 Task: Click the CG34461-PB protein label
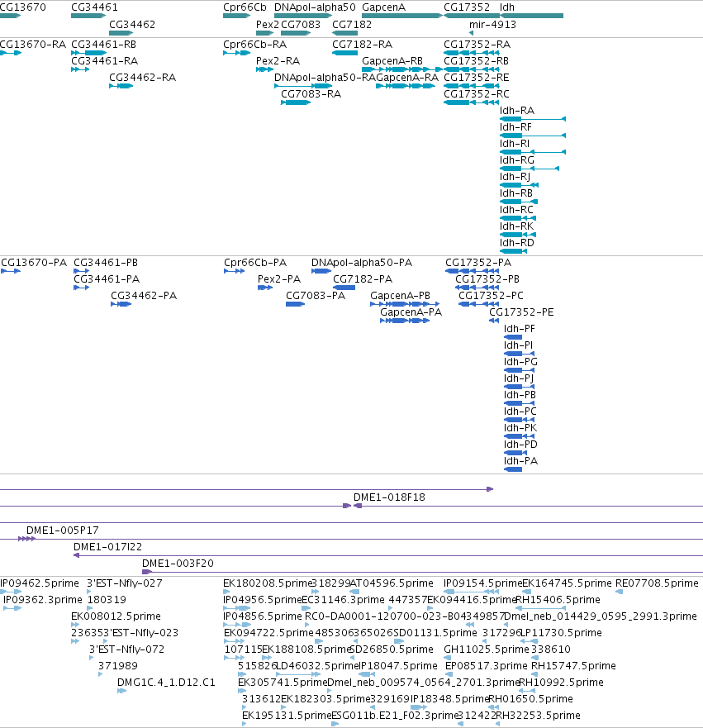tap(106, 263)
